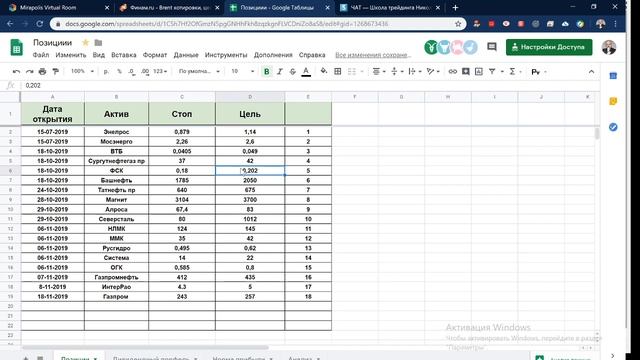This screenshot has width=640, height=360.
Task: Open the font size dropdown
Action: click(242, 71)
